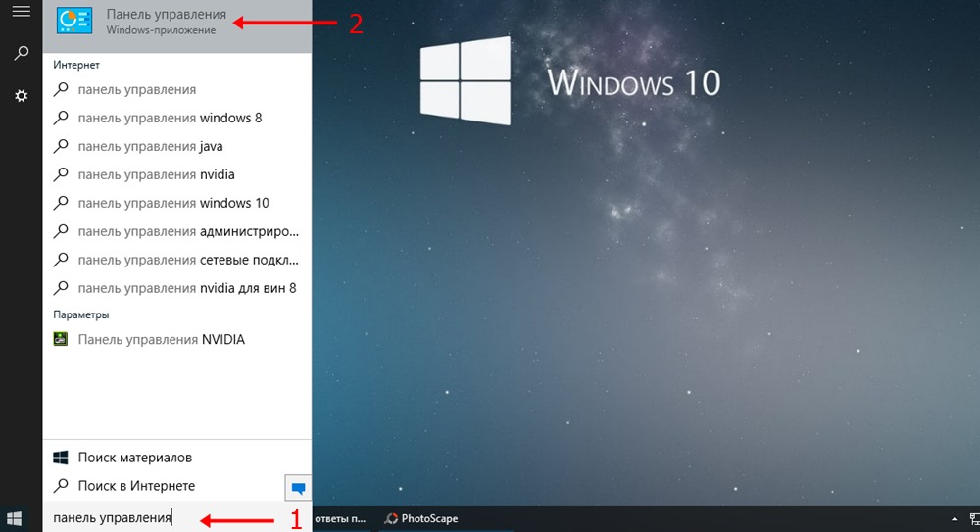Image resolution: width=980 pixels, height=532 pixels.
Task: Select the first 'панель управления' web suggestion
Action: [137, 90]
